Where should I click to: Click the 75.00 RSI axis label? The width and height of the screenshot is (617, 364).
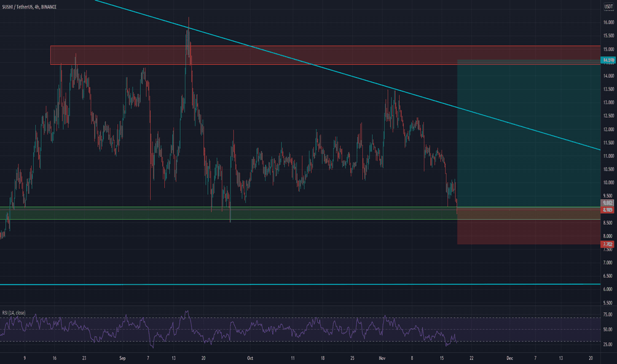(608, 314)
